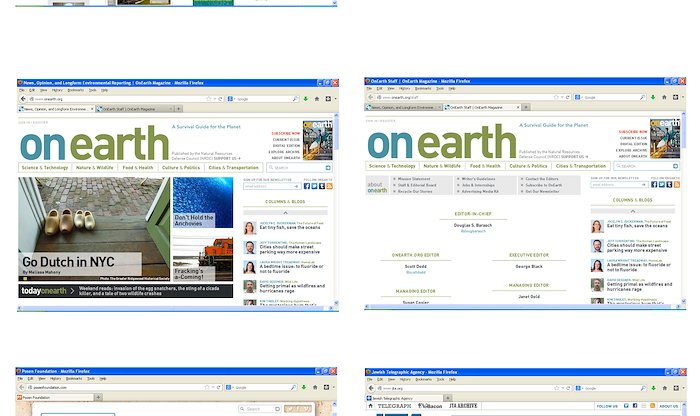This screenshot has height=416, width=700.
Task: Open Culture & Politics section on Staff window
Action: point(528,166)
